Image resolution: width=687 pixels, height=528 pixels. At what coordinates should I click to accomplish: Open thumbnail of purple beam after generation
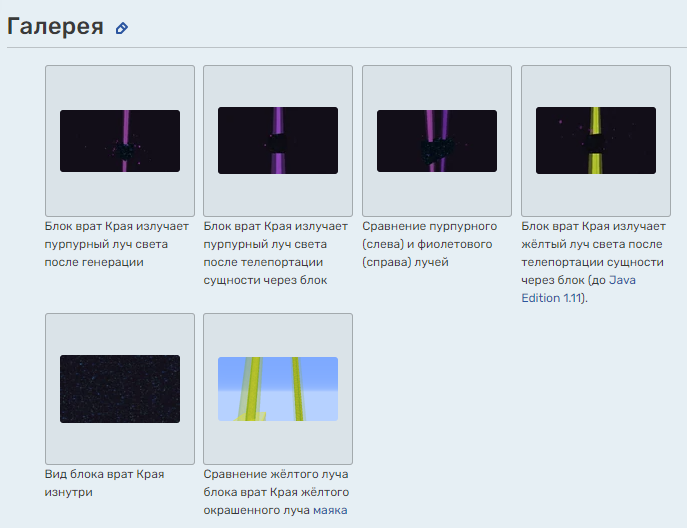point(120,141)
